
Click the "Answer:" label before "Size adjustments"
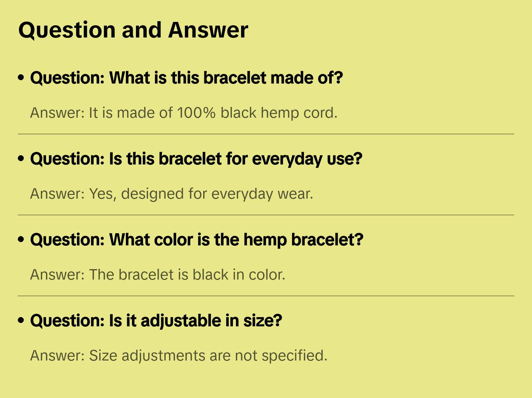coord(58,356)
